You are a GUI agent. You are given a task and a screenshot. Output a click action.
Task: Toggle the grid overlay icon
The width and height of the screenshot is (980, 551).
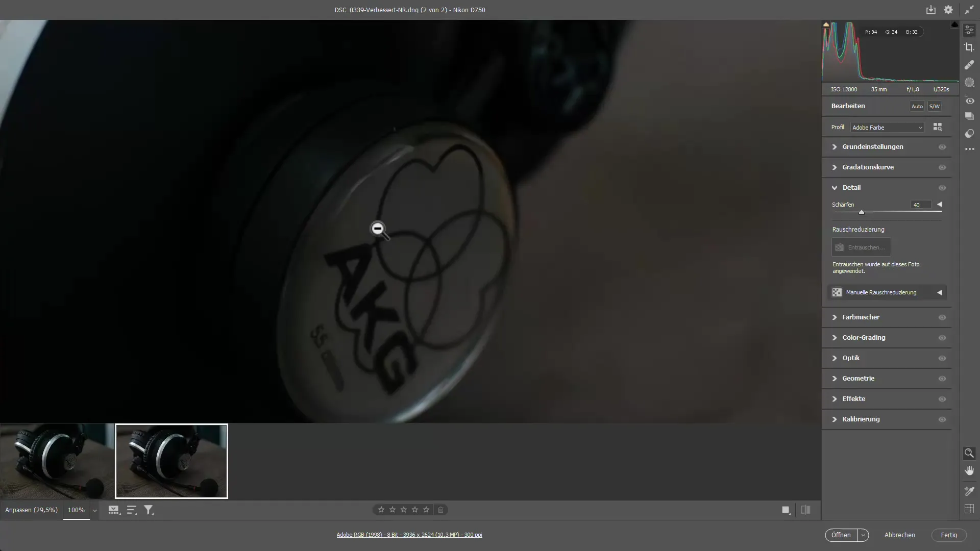(x=969, y=509)
